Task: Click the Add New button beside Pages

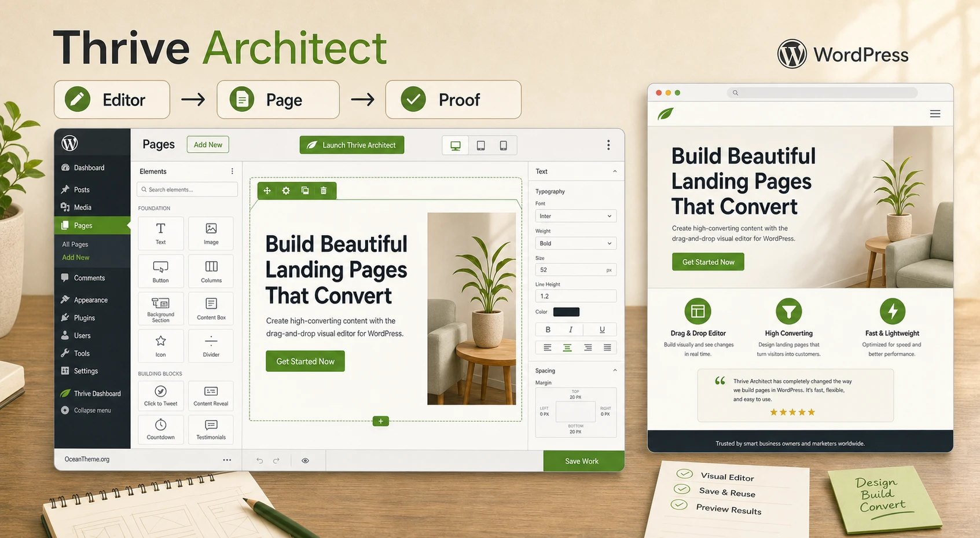Action: [208, 145]
